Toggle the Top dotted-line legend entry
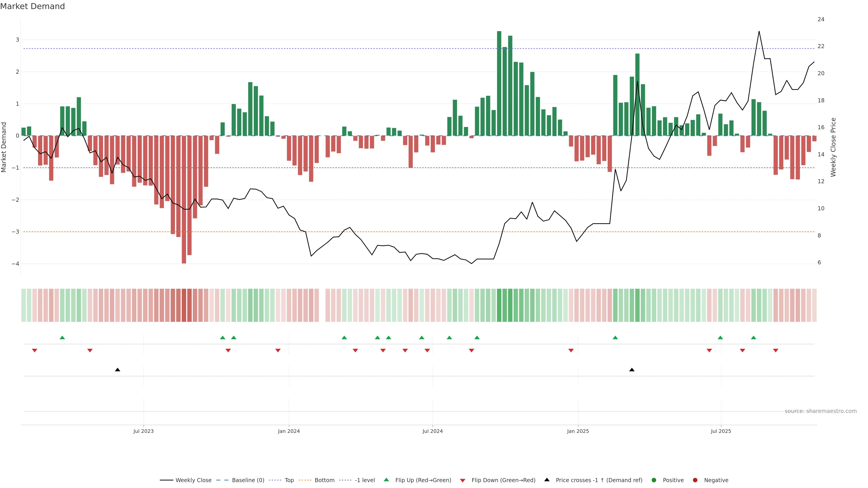 point(289,480)
